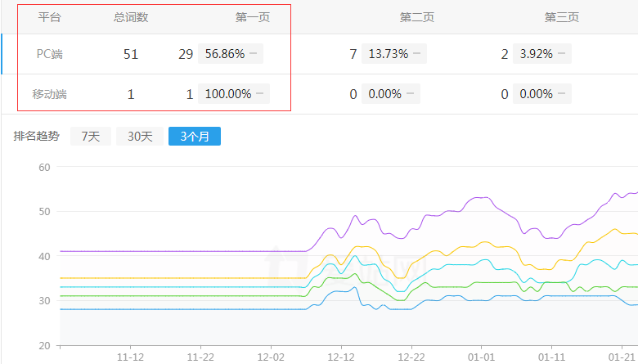The width and height of the screenshot is (638, 364).
Task: Click the 第一页 column header
Action: coord(252,17)
